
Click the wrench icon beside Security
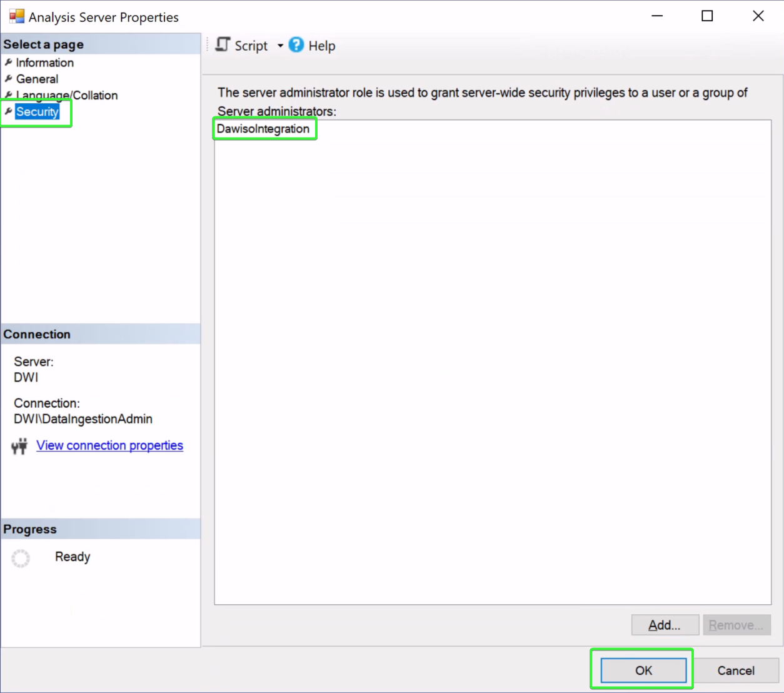coord(9,111)
